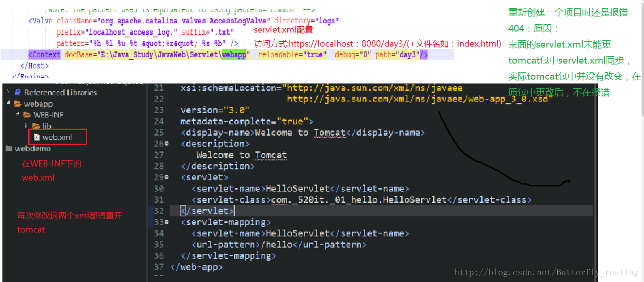Click the </Host> closing tag
Image resolution: width=644 pixels, height=282 pixels.
[x=34, y=66]
